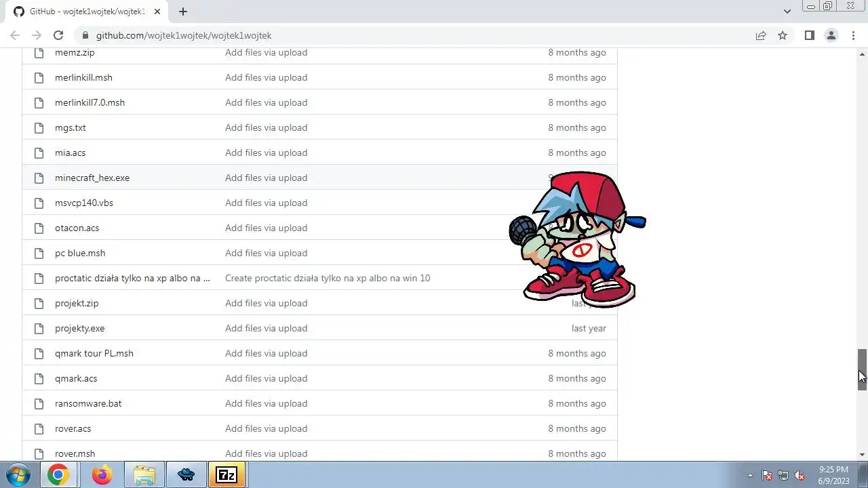
Task: Open commit message 'Create proctatic działa tylko na xp'
Action: [x=328, y=278]
